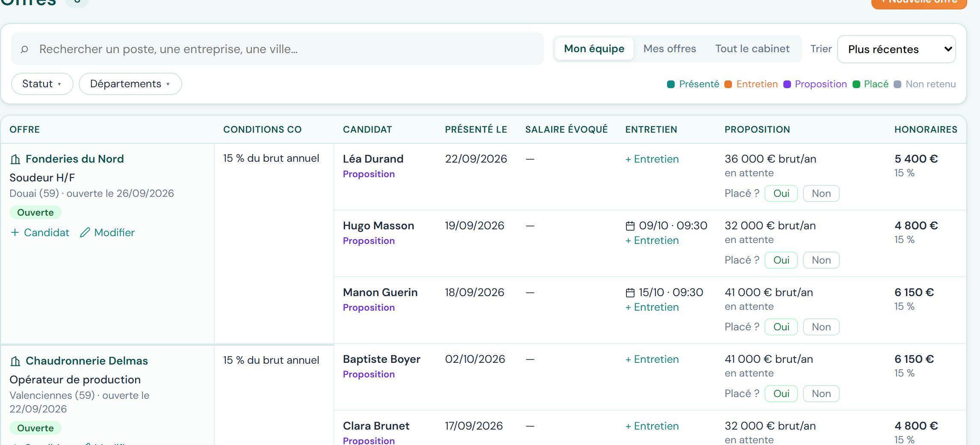Open the Plus récentes sort dropdown
Screen dimensions: 980x445
click(896, 49)
